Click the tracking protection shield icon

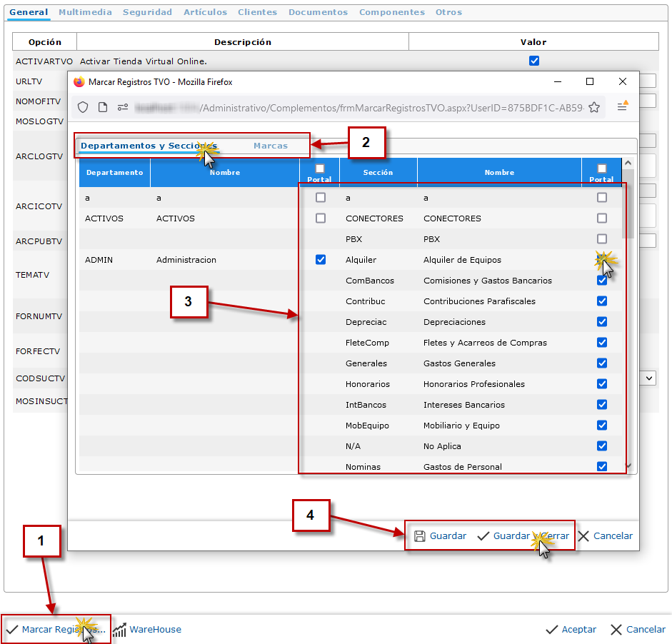click(83, 107)
